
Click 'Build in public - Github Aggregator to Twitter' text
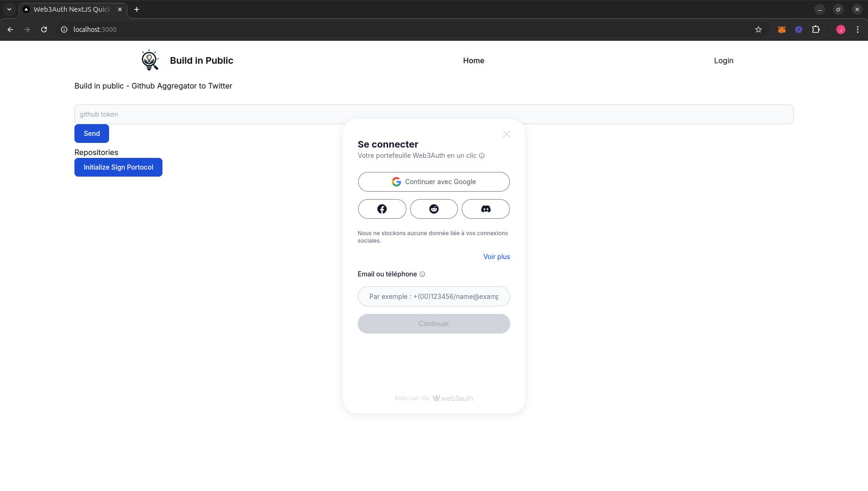pyautogui.click(x=154, y=86)
